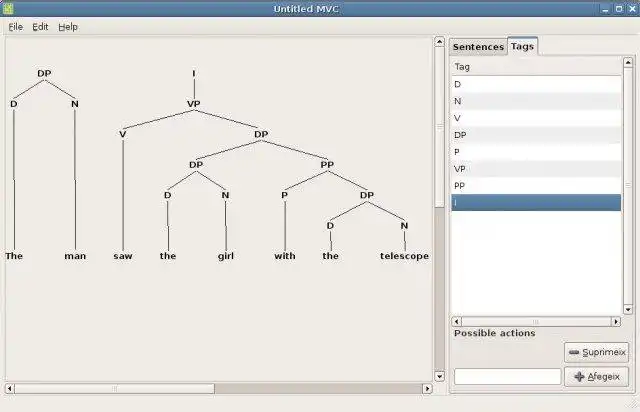Click the DP node above 'The man'
Screen dimensions: 640x412
[x=44, y=73]
